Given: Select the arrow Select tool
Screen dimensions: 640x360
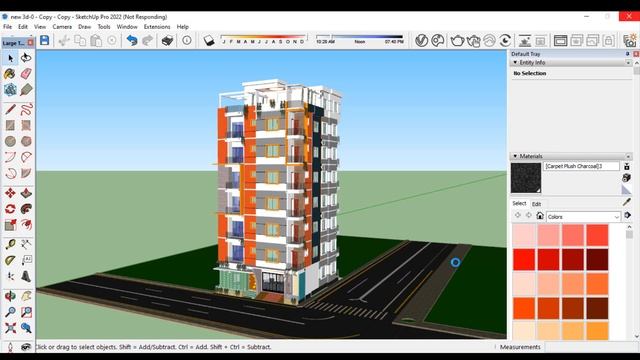Looking at the screenshot, I should [x=10, y=58].
